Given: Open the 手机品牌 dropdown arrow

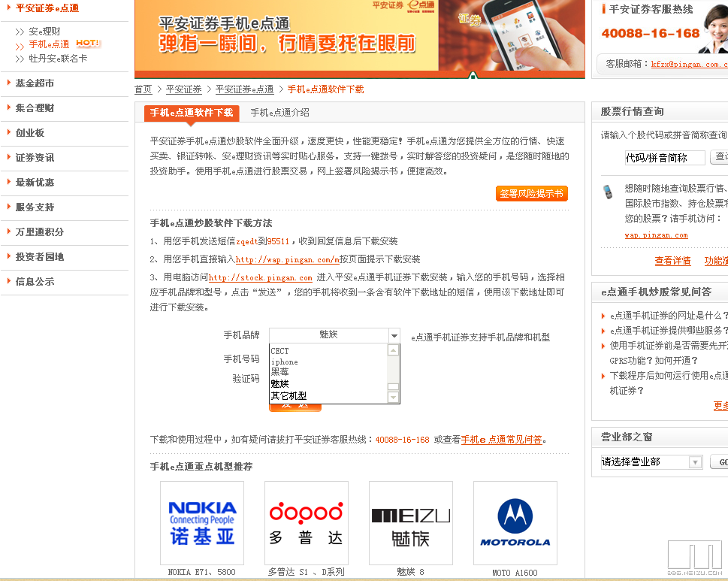Looking at the screenshot, I should coord(394,335).
